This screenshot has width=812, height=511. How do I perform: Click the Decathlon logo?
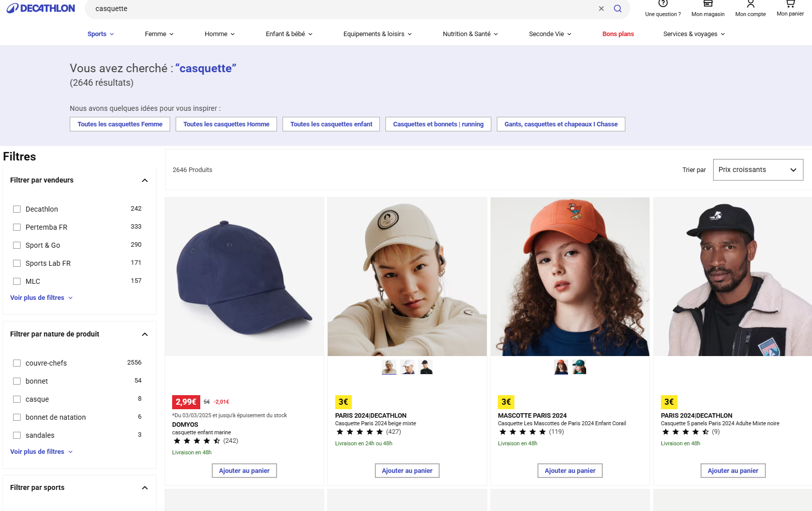[x=41, y=9]
